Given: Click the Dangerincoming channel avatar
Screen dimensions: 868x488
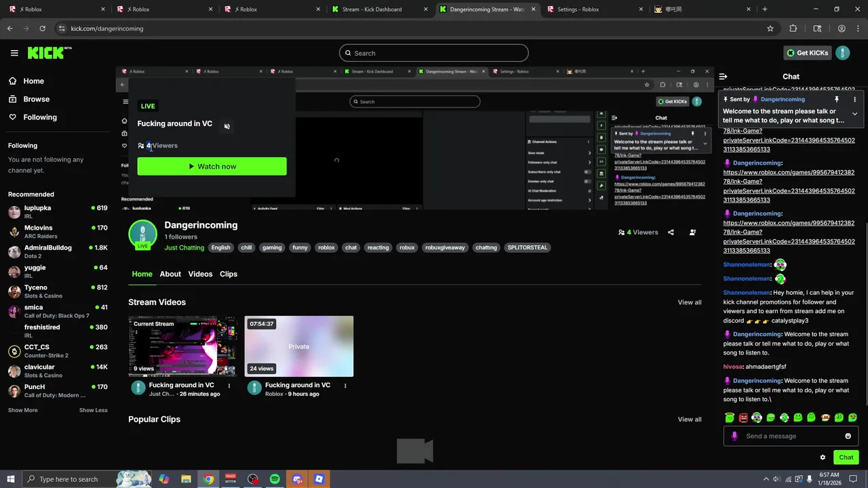Looking at the screenshot, I should (142, 235).
